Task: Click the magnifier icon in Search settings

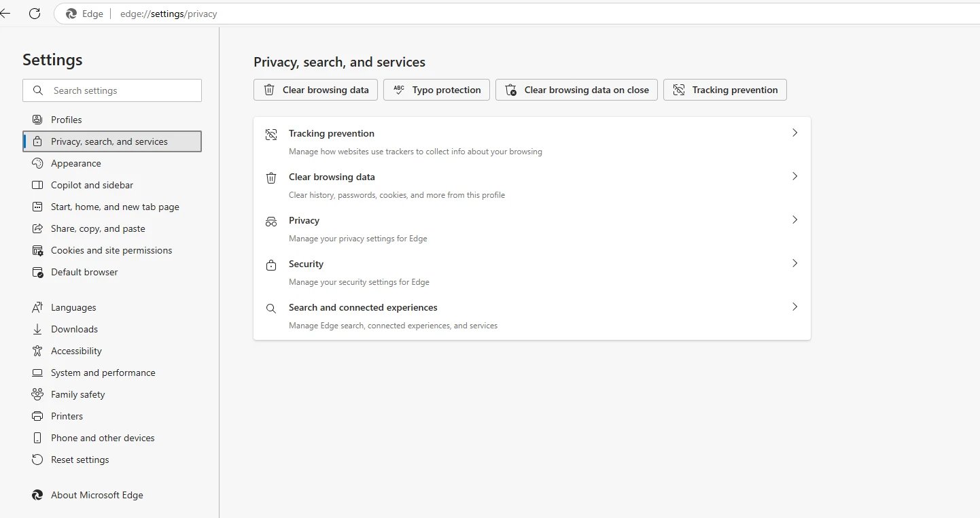Action: click(37, 90)
